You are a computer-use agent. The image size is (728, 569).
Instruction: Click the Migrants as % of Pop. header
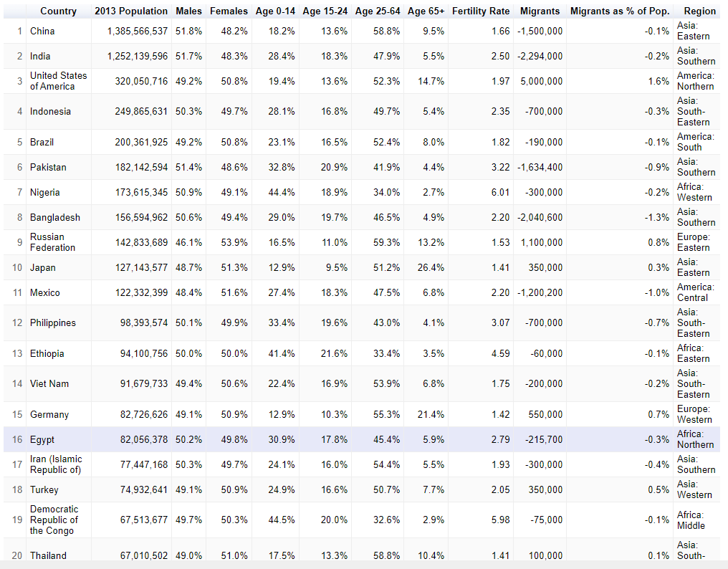(620, 11)
